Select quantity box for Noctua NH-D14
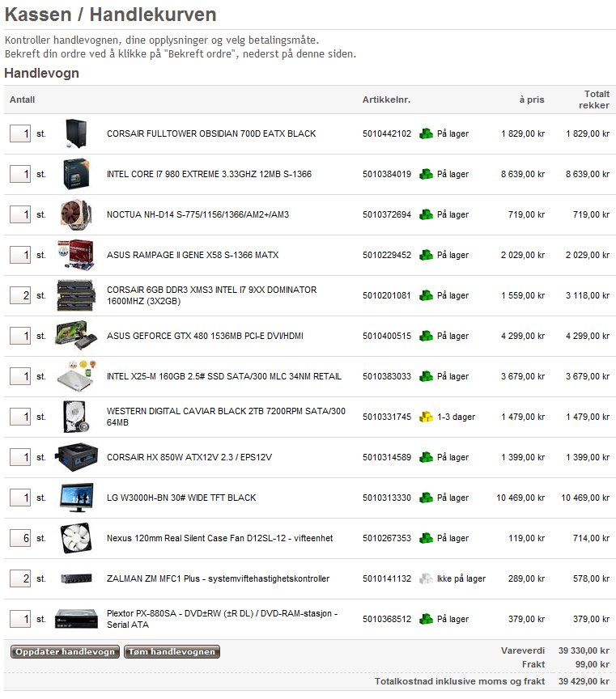Image resolution: width=616 pixels, height=699 pixels. pos(20,214)
